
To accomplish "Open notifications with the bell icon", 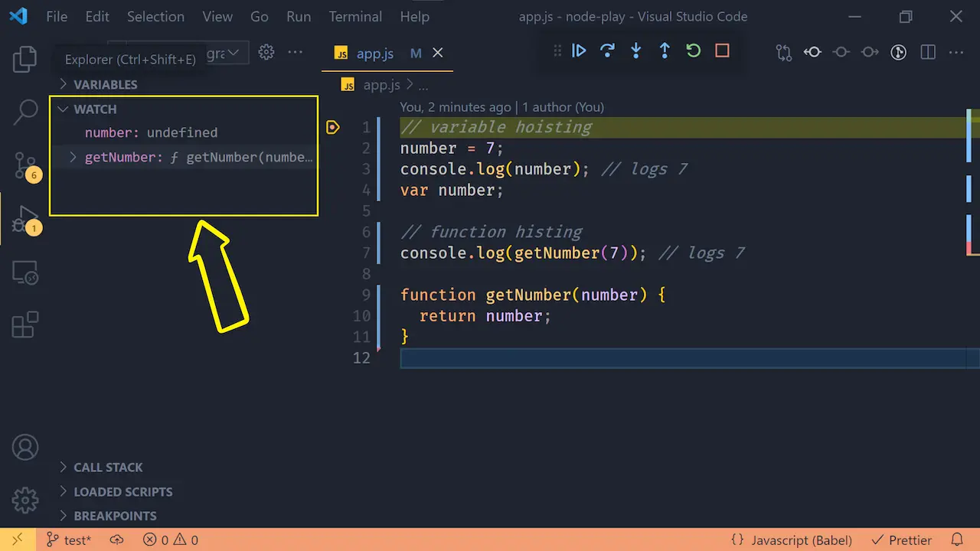I will 956,540.
